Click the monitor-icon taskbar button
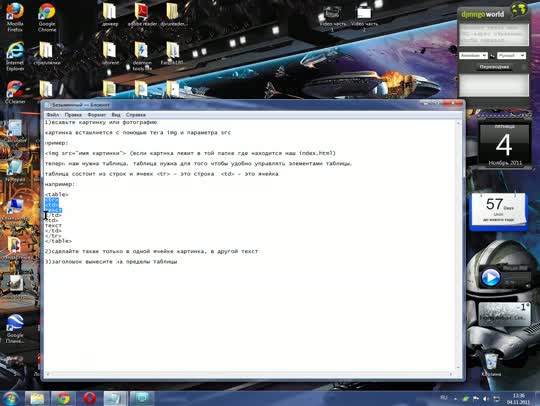This screenshot has width=540, height=406. point(142,399)
